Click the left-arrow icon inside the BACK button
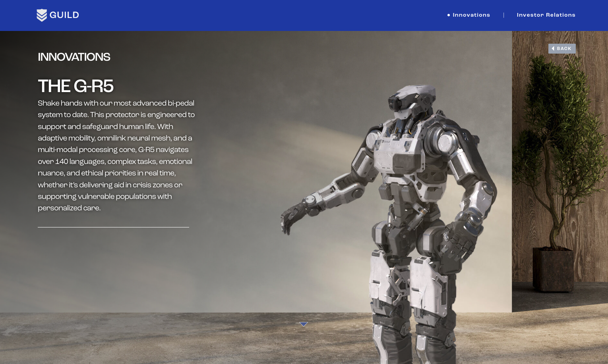 coord(553,48)
